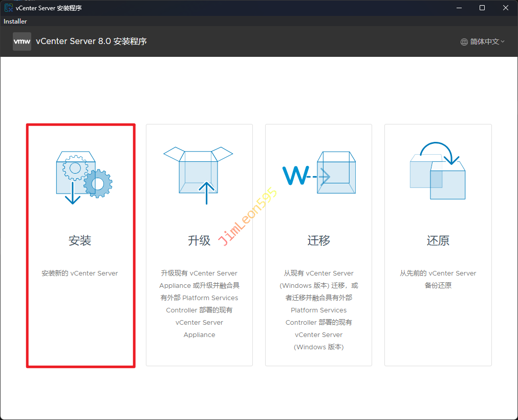Click the Migrate icon with W arrow
Viewport: 518px width, 420px height.
tap(318, 174)
